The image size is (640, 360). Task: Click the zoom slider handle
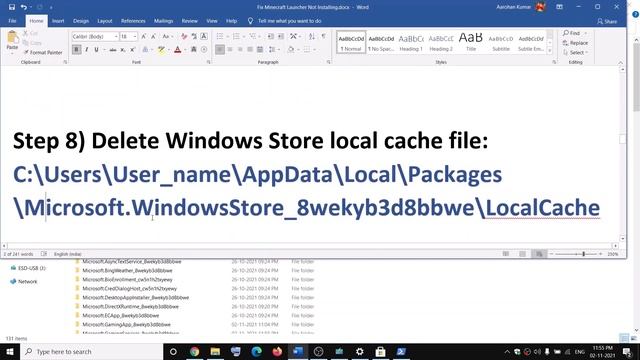[x=584, y=254]
